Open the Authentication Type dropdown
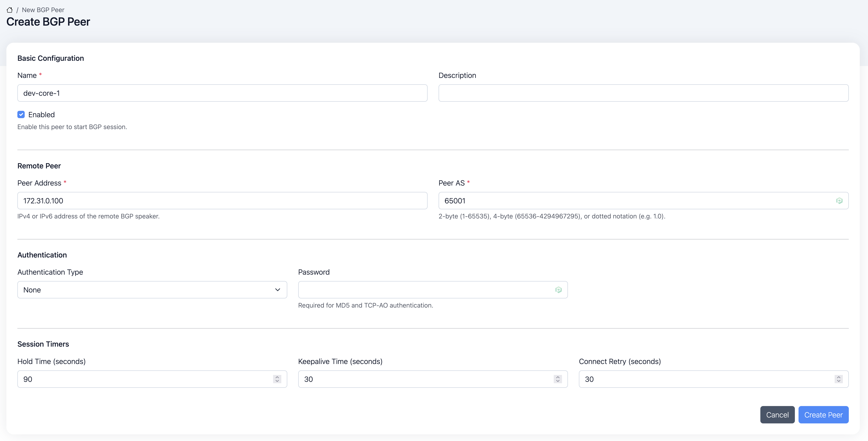This screenshot has width=868, height=441. pos(152,290)
